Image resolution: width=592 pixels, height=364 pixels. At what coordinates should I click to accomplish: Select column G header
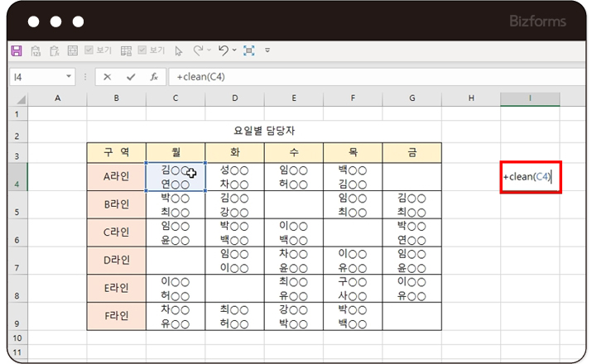412,98
